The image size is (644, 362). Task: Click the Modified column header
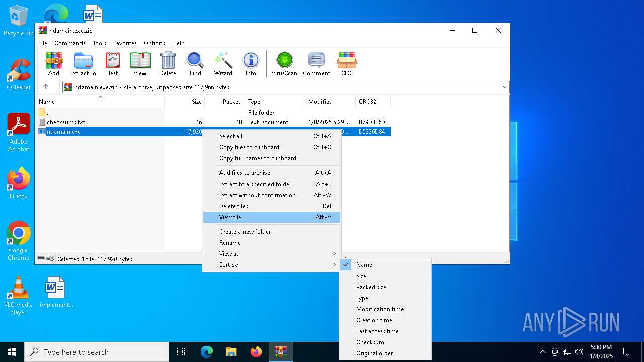point(330,102)
